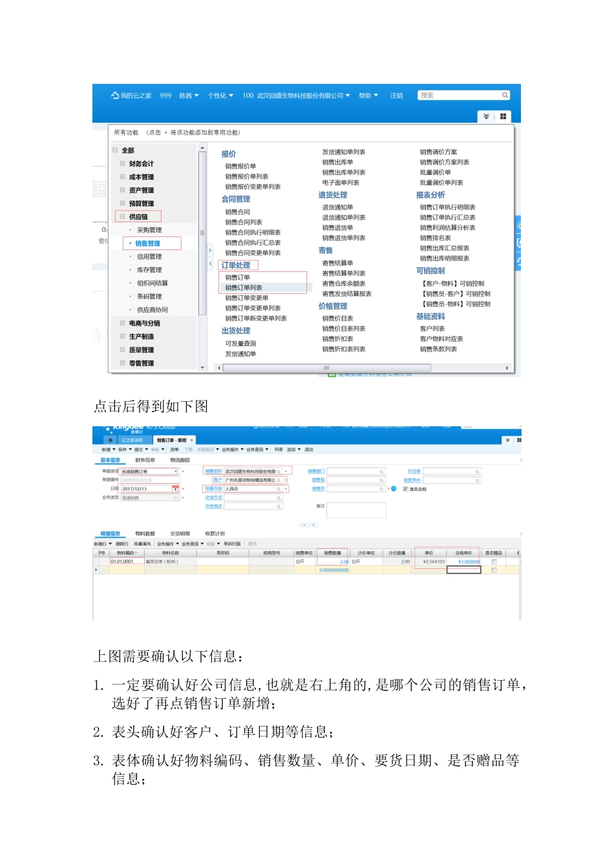The width and height of the screenshot is (614, 868).
Task: Switch to the 收款计划 tab
Action: coord(215,534)
